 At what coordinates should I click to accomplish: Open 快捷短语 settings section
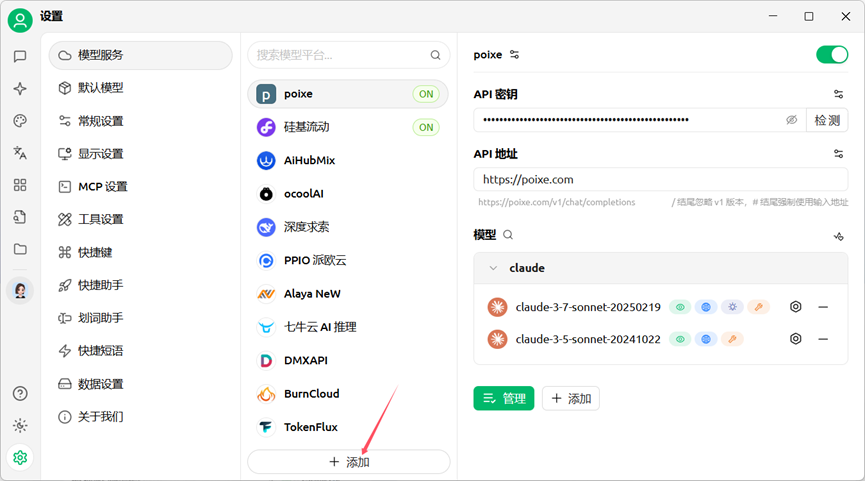point(141,350)
